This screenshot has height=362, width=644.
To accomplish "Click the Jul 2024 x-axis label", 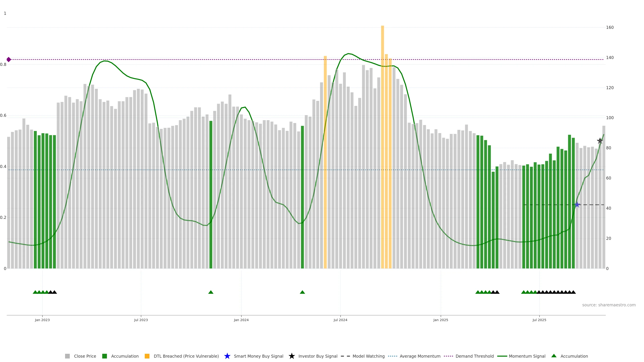I will pos(340,320).
